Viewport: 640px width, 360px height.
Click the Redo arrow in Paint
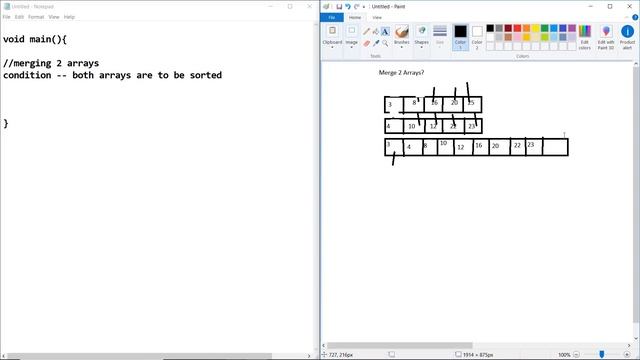[357, 7]
